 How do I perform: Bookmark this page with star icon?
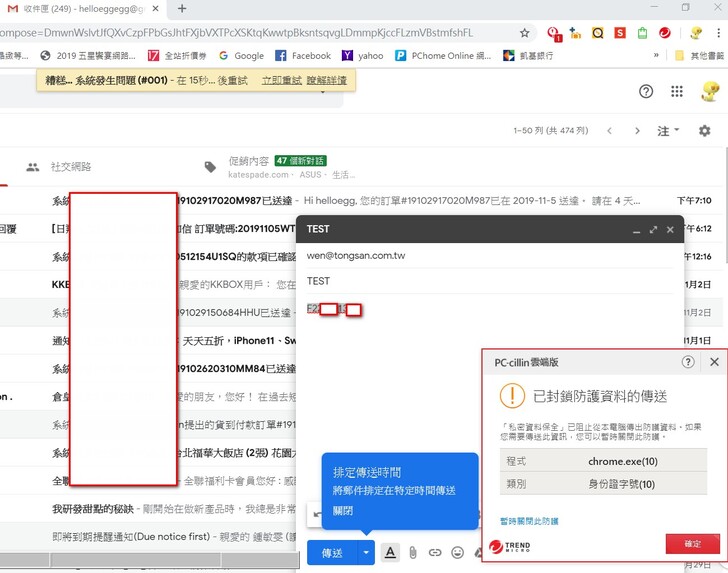click(525, 33)
